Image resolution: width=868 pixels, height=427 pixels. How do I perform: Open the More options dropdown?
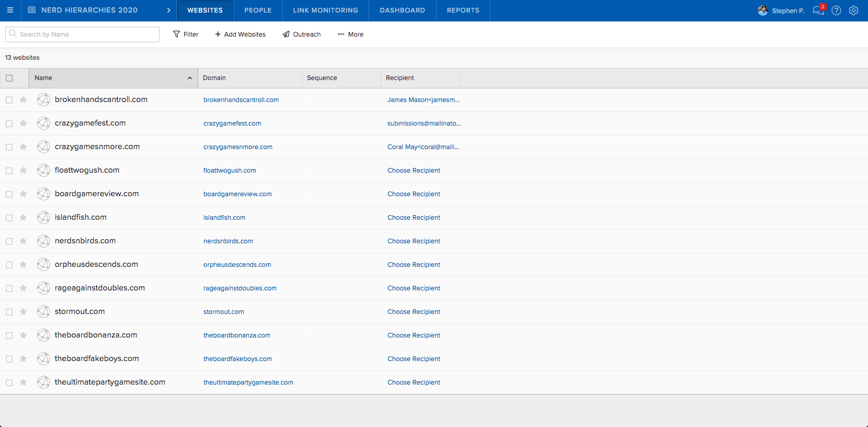pos(350,35)
